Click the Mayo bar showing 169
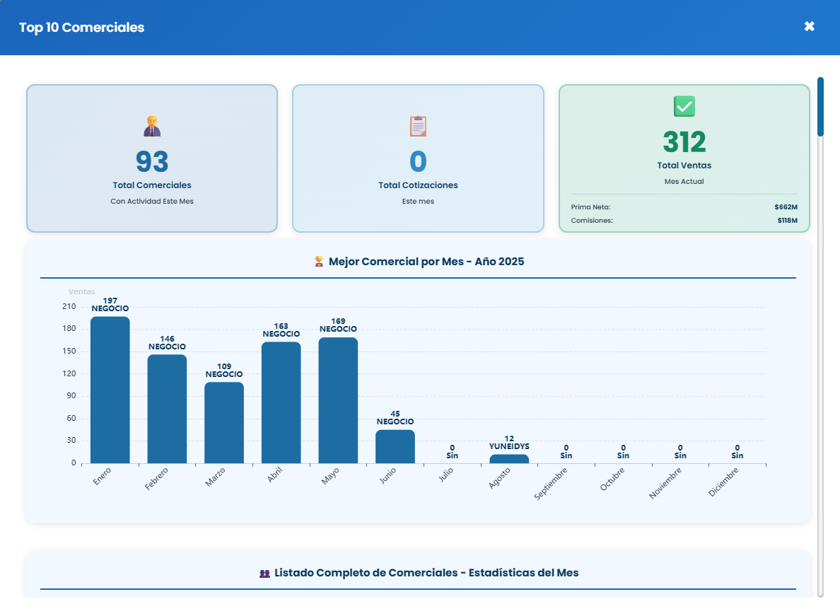 tap(338, 400)
